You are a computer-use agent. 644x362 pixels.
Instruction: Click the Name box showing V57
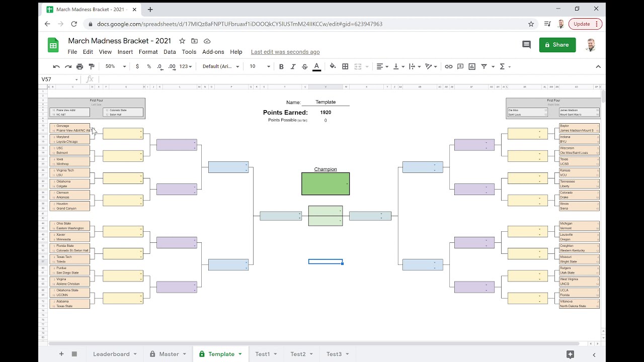click(60, 79)
